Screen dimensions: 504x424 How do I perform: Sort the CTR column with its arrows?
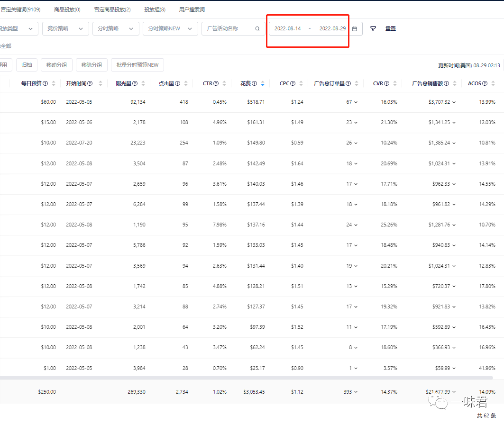click(x=224, y=83)
